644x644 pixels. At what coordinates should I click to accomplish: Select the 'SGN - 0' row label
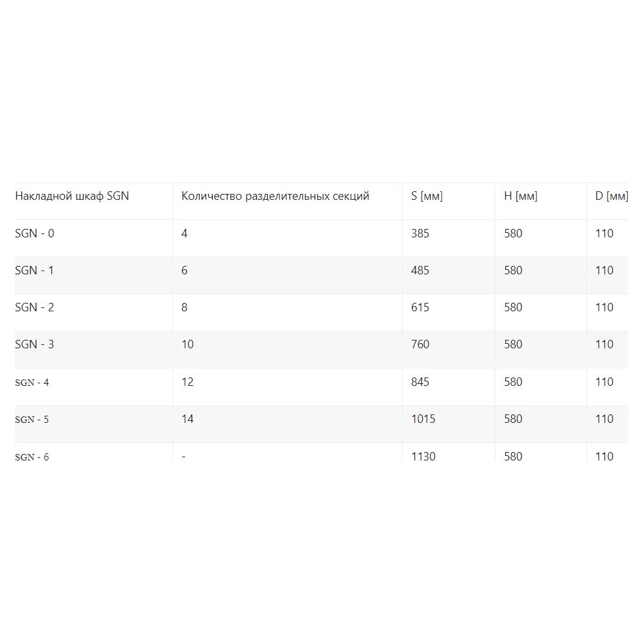point(34,233)
